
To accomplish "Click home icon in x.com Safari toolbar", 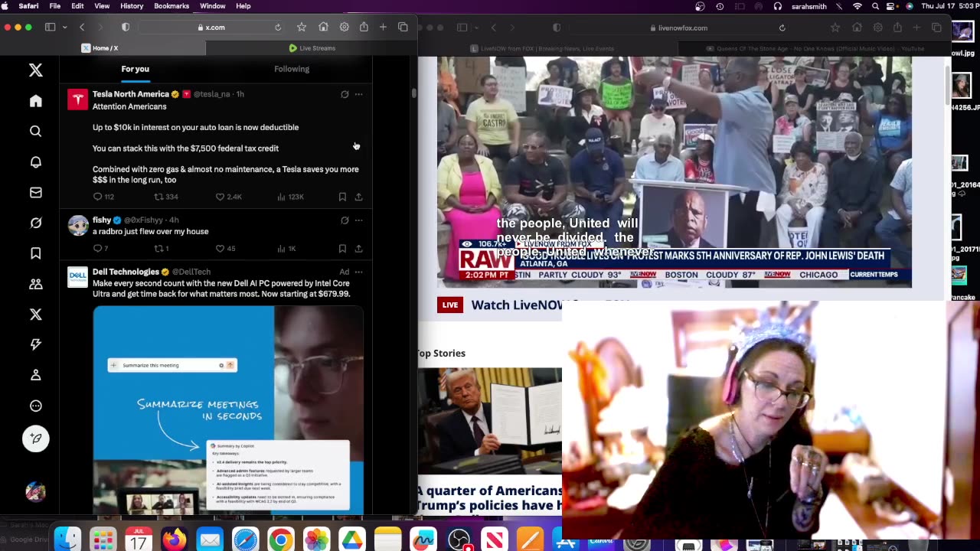I will [x=323, y=27].
